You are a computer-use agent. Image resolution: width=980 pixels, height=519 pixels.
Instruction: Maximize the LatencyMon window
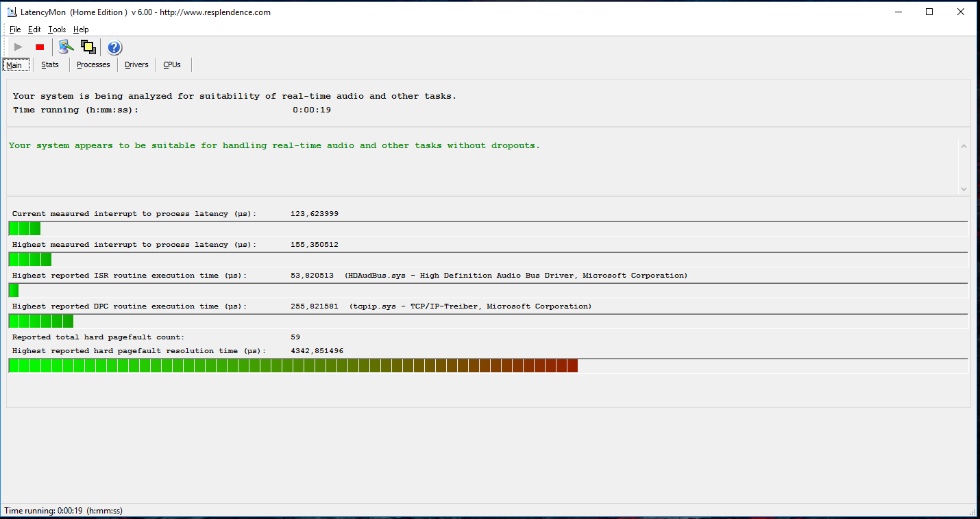[x=929, y=12]
